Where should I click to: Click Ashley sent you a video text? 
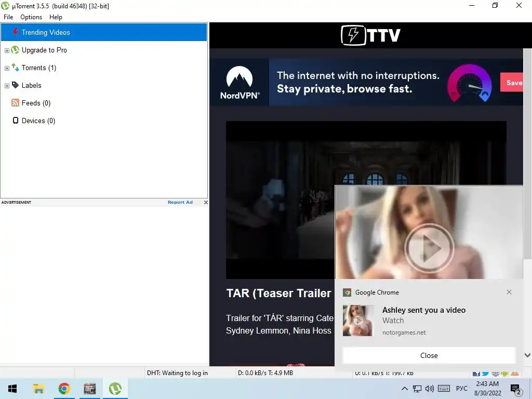[x=424, y=310]
